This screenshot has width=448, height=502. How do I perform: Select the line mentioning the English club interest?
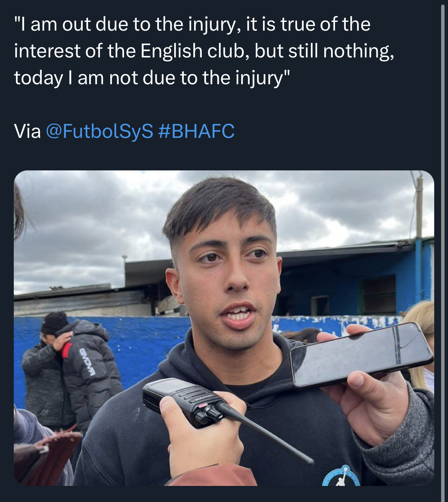(x=204, y=51)
